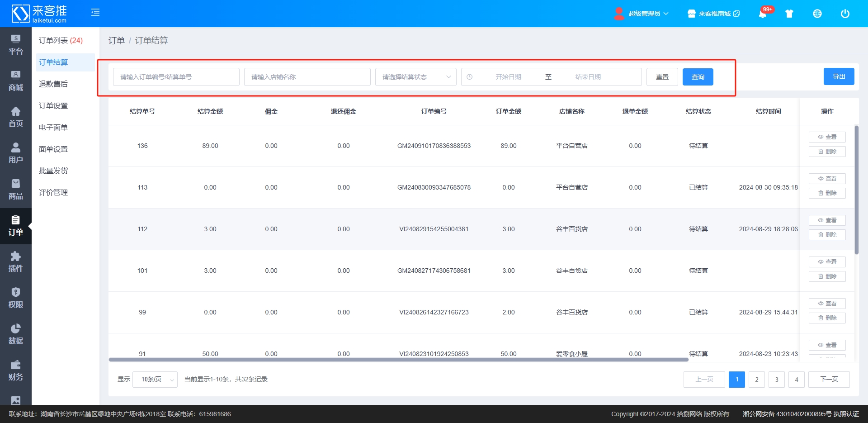868x423 pixels.
Task: Open the 请选择结算状态 status dropdown
Action: pos(415,77)
